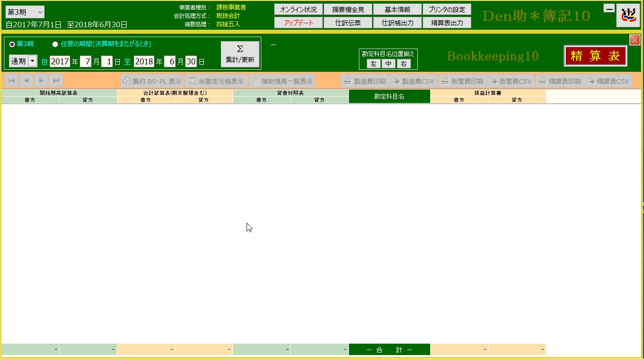Align account names left with 左
The width and height of the screenshot is (644, 359).
(373, 63)
